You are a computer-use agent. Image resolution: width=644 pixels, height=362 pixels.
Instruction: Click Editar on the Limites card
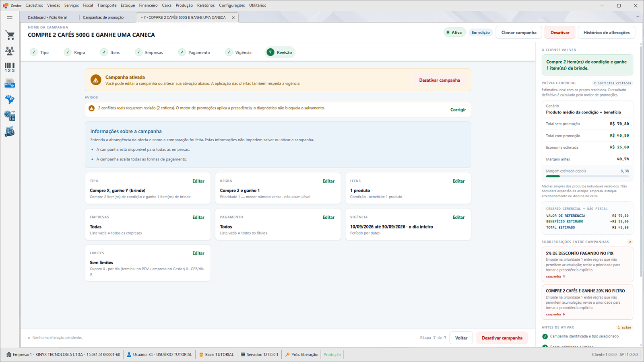pos(198,253)
